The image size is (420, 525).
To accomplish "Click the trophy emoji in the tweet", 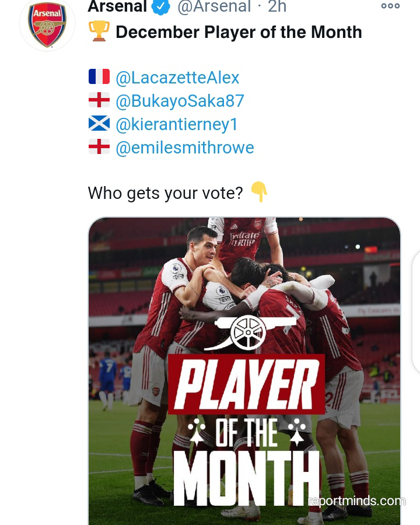I will pyautogui.click(x=99, y=32).
